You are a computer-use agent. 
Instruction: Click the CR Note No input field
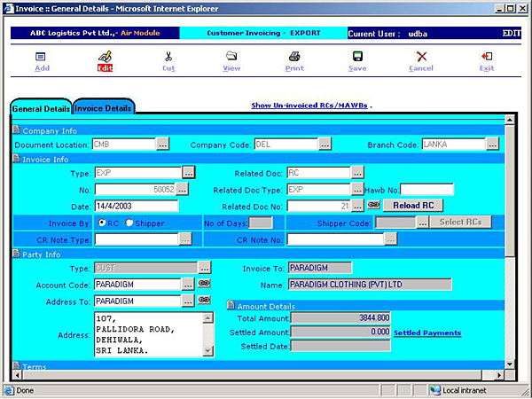pos(335,239)
